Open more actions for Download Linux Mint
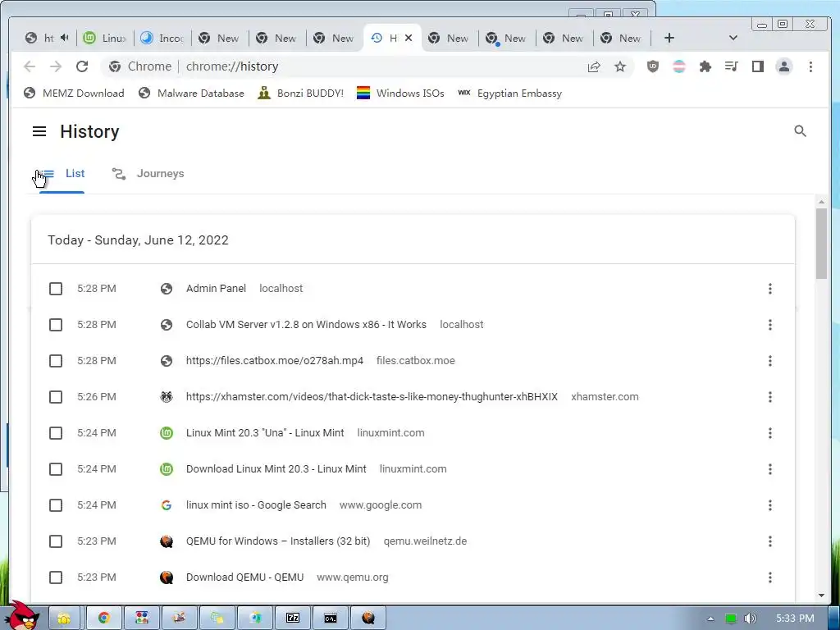The image size is (840, 630). pyautogui.click(x=769, y=469)
